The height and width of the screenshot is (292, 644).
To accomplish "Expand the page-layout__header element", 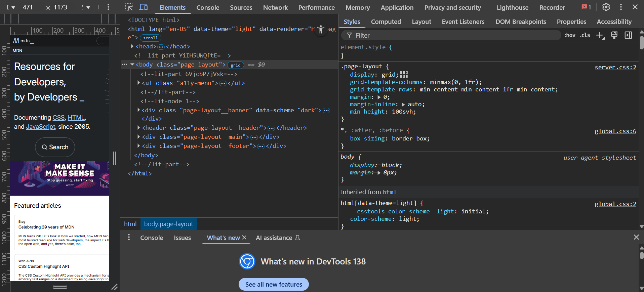I will 138,128.
